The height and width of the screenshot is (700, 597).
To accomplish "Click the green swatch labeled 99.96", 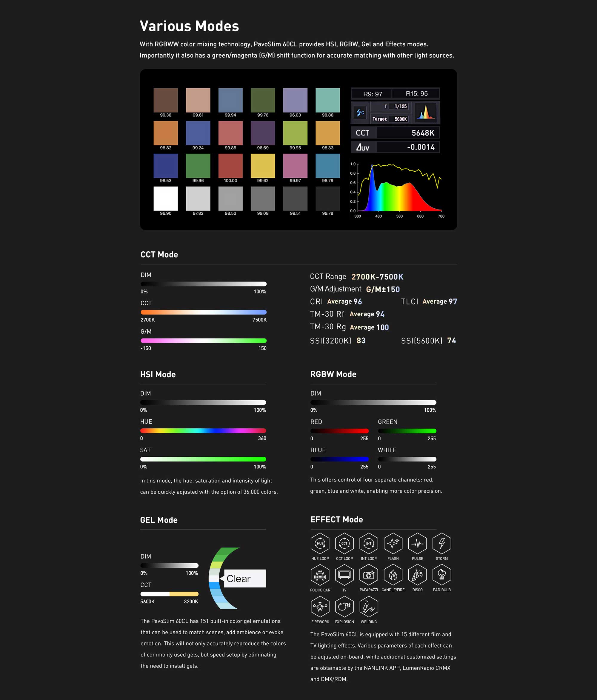I will coord(198,166).
